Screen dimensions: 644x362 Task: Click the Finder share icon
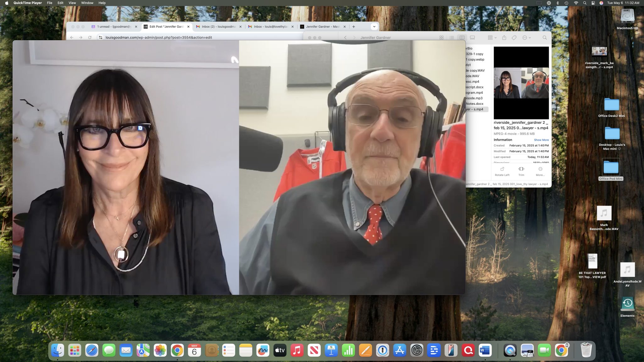pyautogui.click(x=504, y=38)
